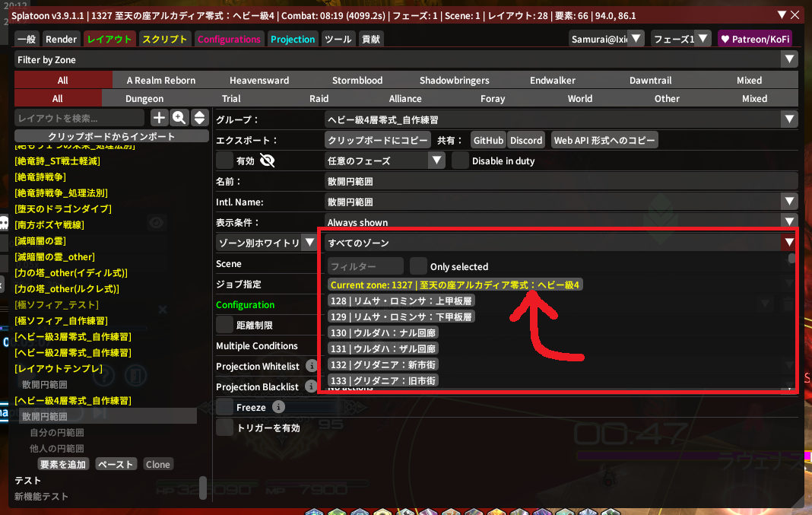Image resolution: width=812 pixels, height=515 pixels.
Task: Click the up-down arrows icon beside search
Action: click(x=199, y=117)
